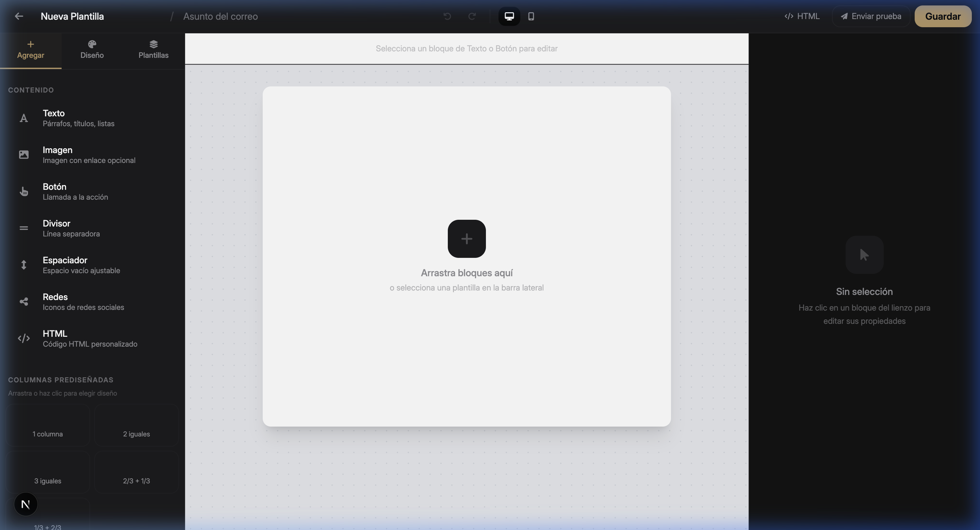This screenshot has width=980, height=530.
Task: Add a custom HTML code block
Action: [89, 338]
